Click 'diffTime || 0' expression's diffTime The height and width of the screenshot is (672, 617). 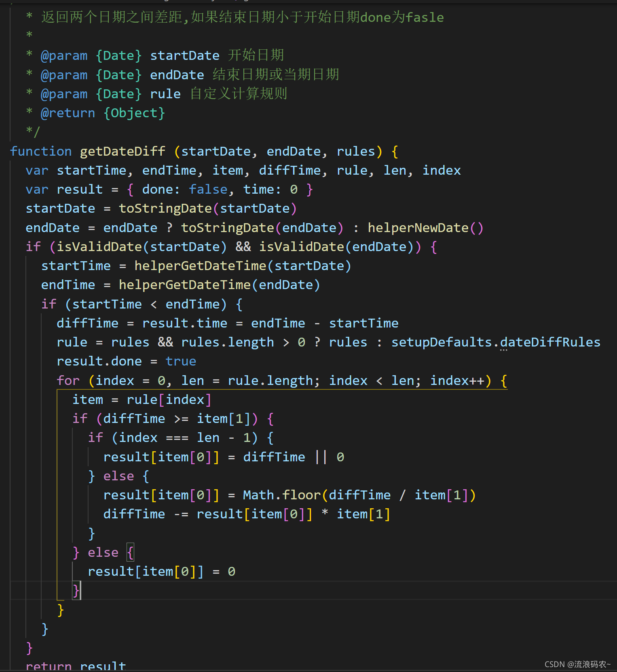click(274, 457)
